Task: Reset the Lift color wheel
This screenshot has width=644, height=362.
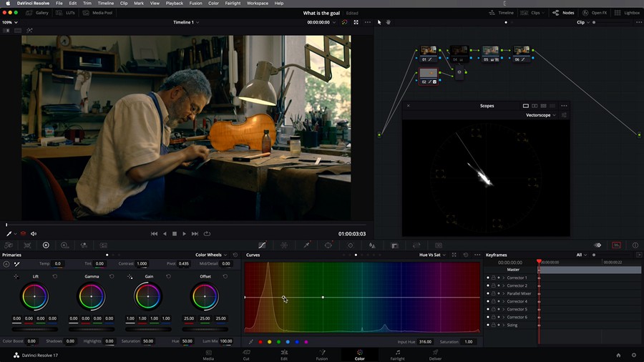Action: tap(55, 276)
